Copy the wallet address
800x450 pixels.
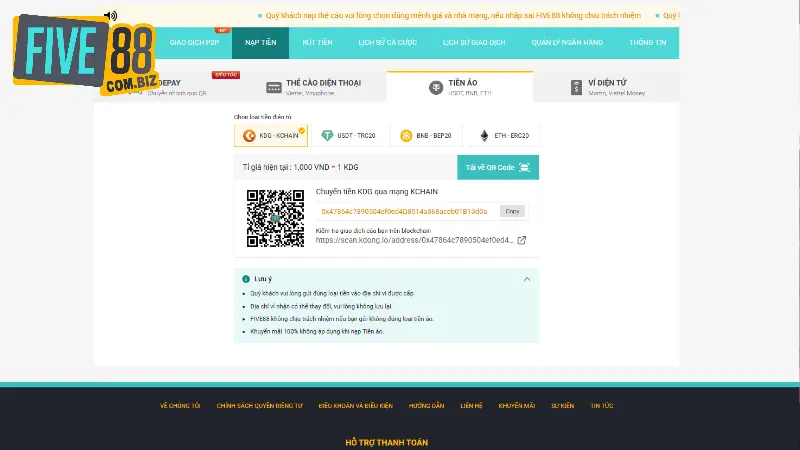coord(512,211)
